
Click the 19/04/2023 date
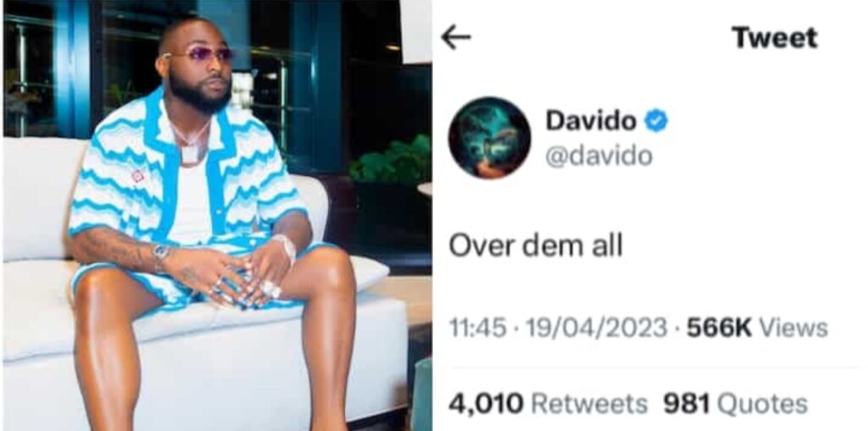click(596, 328)
